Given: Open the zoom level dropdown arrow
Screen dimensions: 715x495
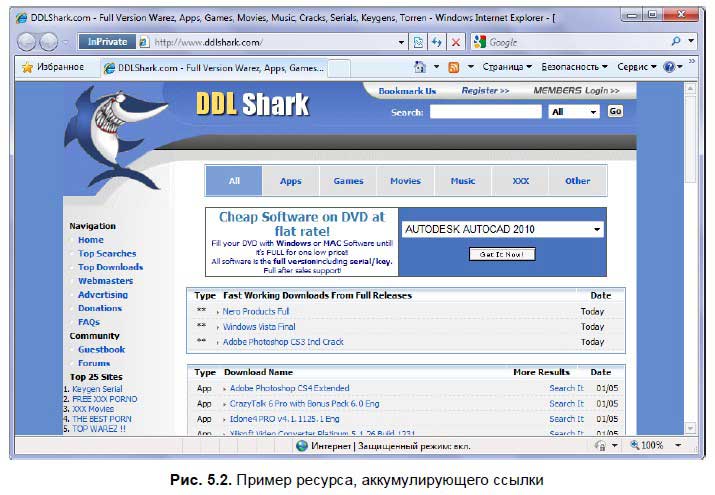Looking at the screenshot, I should coord(678,445).
